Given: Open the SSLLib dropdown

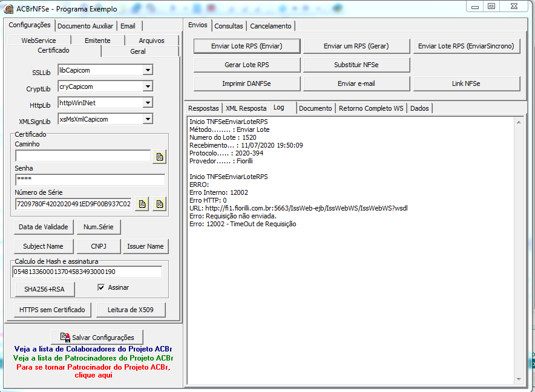Looking at the screenshot, I should (x=148, y=70).
